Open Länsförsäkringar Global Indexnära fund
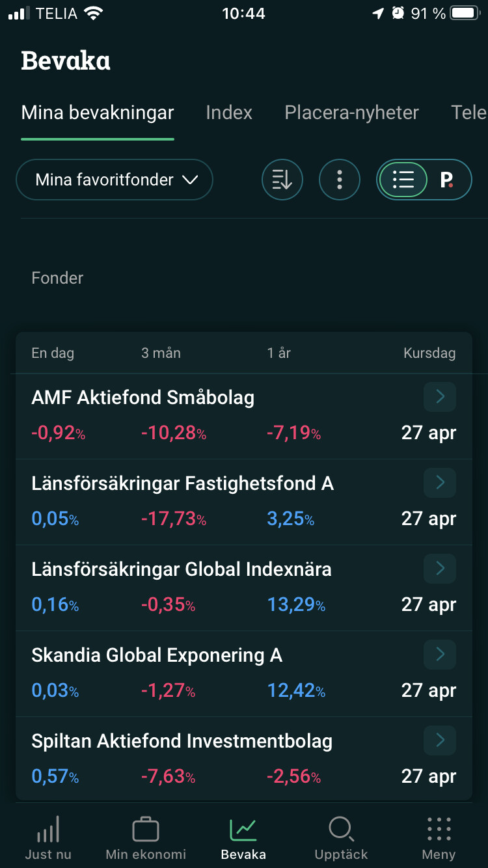This screenshot has width=488, height=868. [182, 569]
